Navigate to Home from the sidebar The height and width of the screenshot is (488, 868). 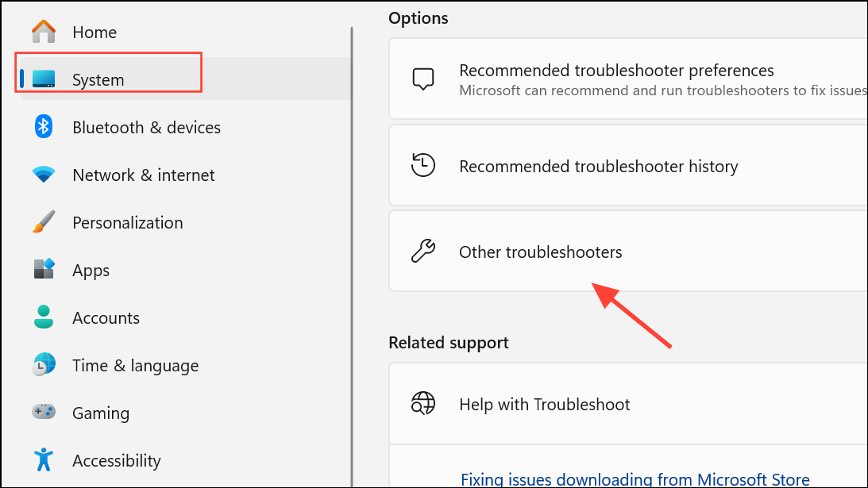pyautogui.click(x=94, y=32)
